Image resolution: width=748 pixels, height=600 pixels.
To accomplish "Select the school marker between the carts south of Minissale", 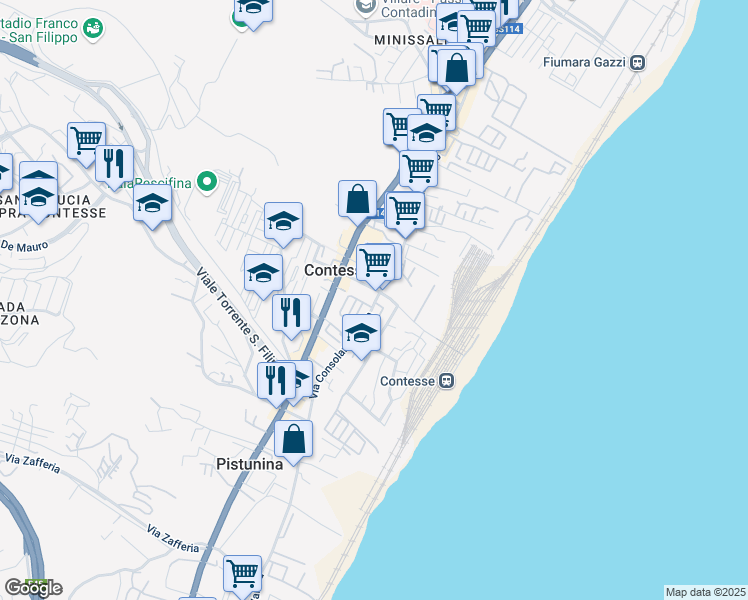I will click(426, 135).
